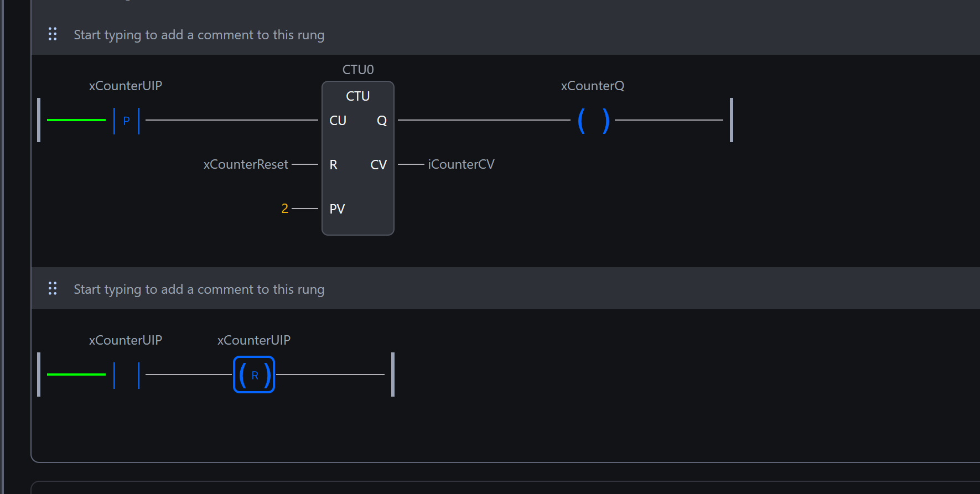
Task: Click the CTU function block title
Action: [x=357, y=96]
